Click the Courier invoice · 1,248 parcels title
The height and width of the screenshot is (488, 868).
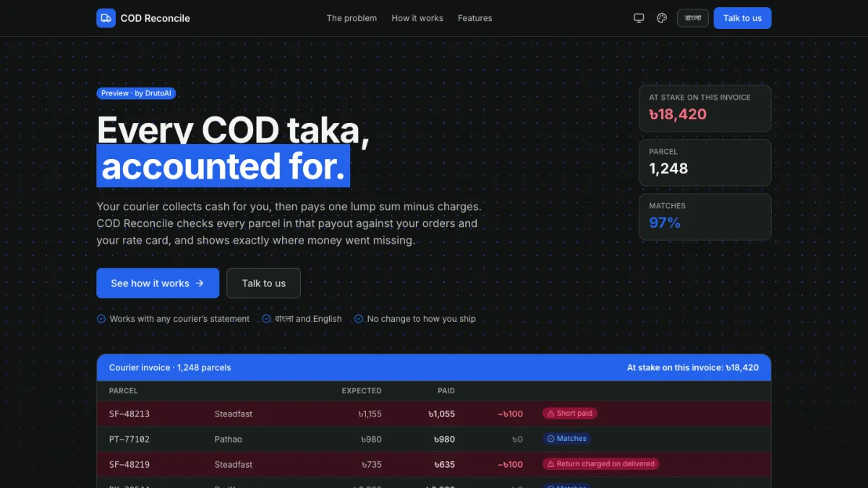point(170,368)
